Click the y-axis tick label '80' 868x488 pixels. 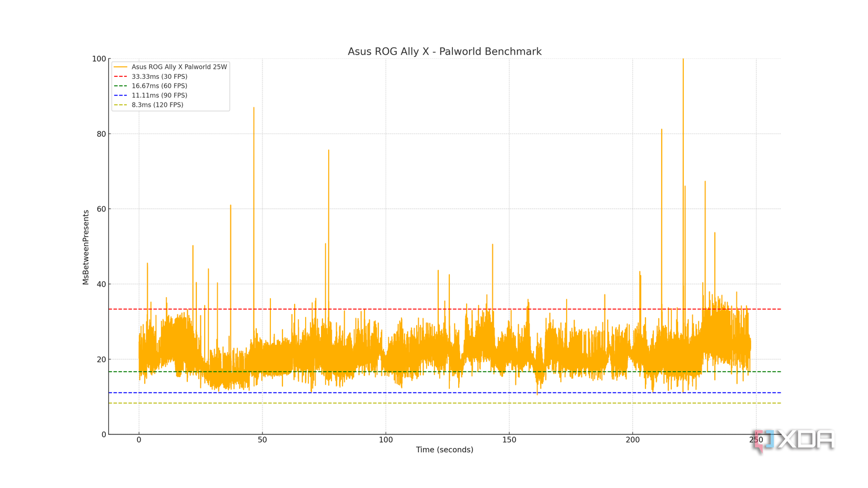point(102,134)
